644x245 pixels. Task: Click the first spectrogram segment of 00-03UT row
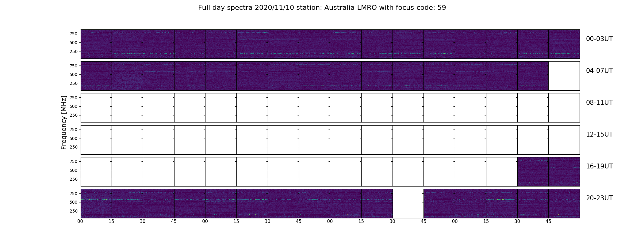pyautogui.click(x=96, y=44)
